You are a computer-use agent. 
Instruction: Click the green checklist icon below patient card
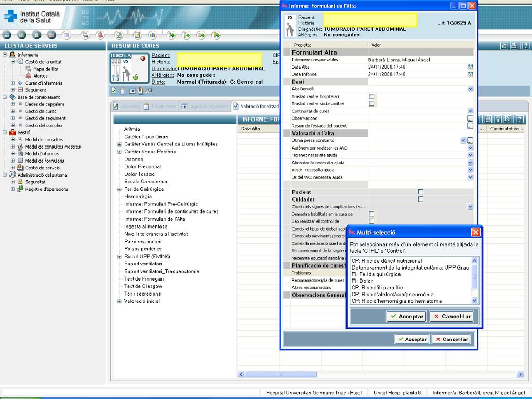point(114,91)
